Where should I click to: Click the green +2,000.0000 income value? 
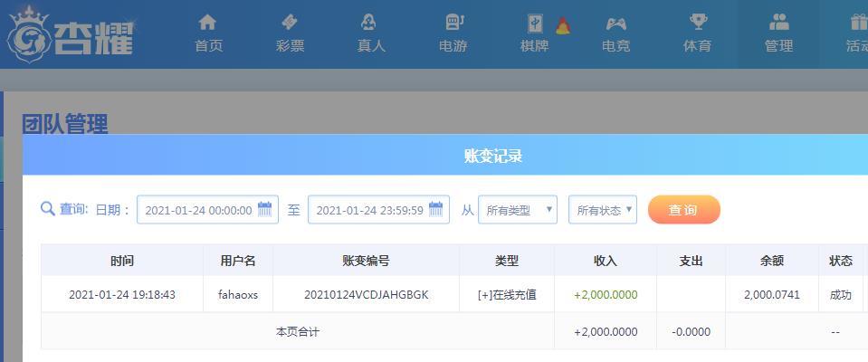click(x=606, y=295)
